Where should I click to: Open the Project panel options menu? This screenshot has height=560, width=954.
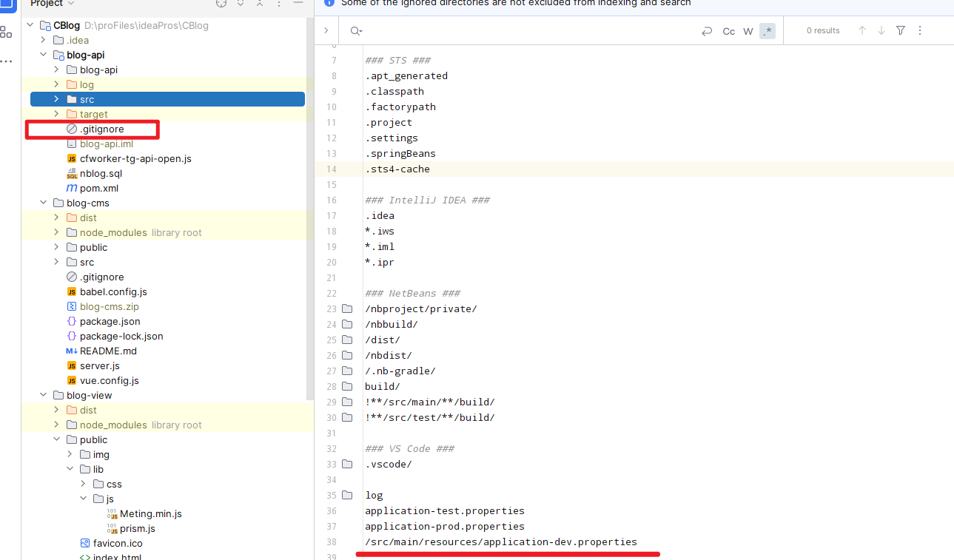coord(278,3)
